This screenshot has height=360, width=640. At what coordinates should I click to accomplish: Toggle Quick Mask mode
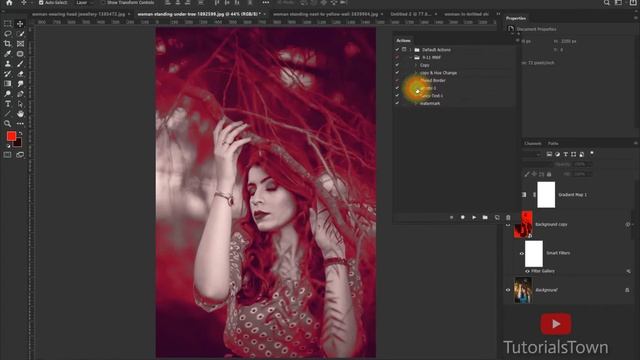(7, 155)
